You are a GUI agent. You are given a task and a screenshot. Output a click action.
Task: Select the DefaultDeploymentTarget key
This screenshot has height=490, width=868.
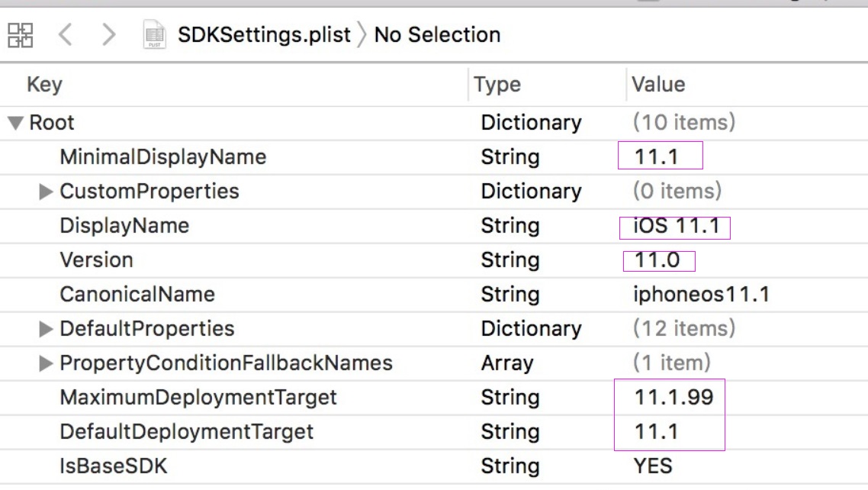(x=187, y=432)
